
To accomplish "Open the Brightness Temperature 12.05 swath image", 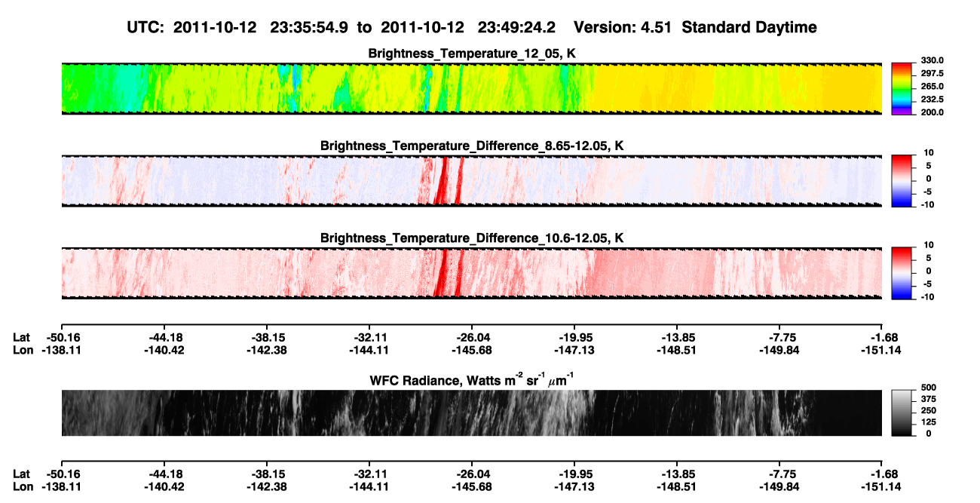I will click(472, 88).
